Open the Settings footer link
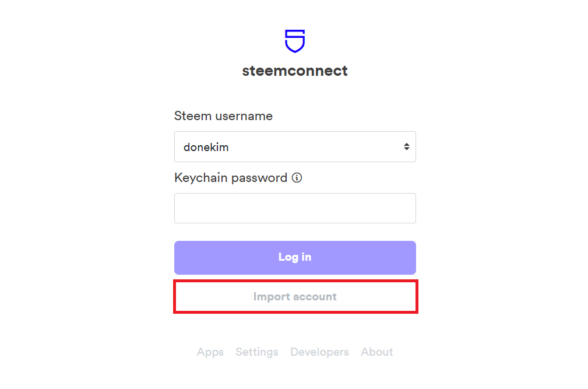 point(257,352)
